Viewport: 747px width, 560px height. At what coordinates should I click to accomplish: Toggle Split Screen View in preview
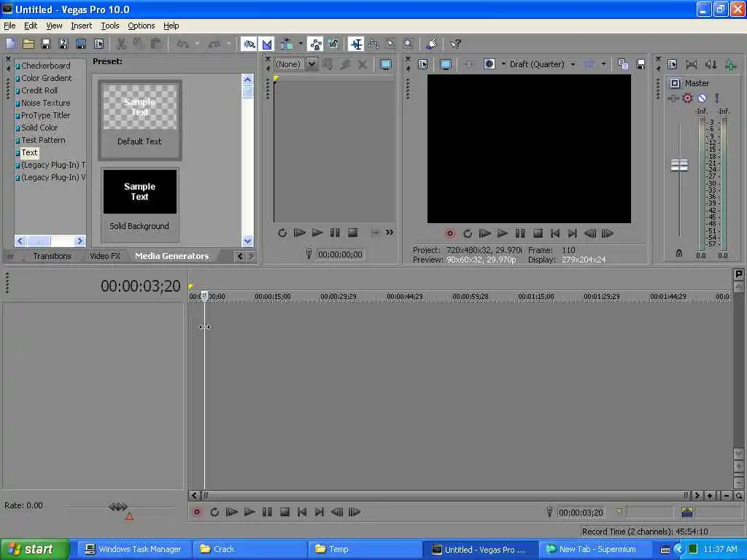tap(489, 64)
